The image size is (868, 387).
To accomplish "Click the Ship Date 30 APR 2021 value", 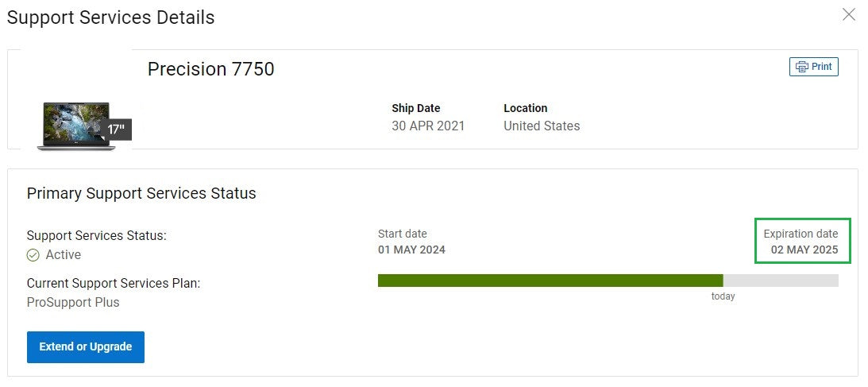I will [428, 126].
